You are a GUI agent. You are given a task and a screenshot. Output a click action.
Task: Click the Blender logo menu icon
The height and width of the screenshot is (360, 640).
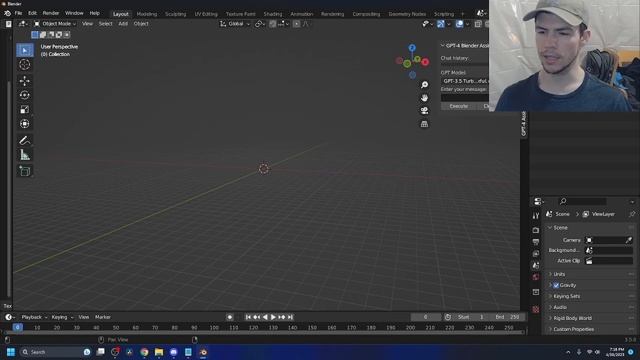7,13
